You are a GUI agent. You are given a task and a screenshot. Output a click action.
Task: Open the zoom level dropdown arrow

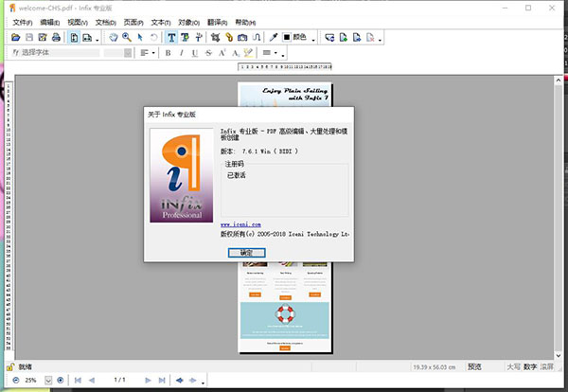[x=48, y=380]
